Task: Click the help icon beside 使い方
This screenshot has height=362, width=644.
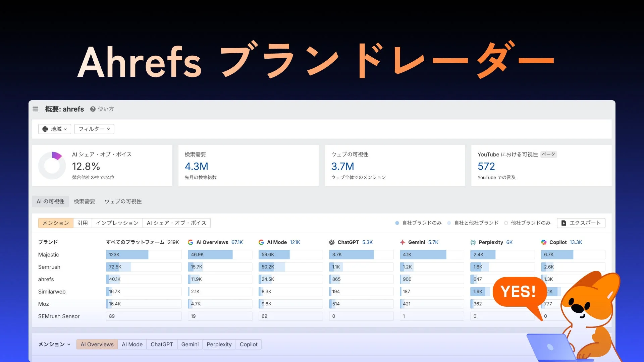Action: click(x=92, y=109)
